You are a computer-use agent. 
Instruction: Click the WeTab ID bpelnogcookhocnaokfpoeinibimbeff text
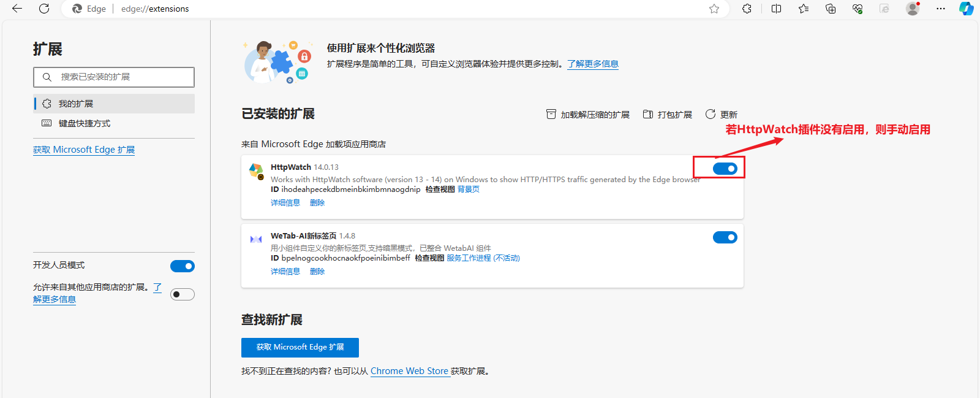pyautogui.click(x=346, y=258)
